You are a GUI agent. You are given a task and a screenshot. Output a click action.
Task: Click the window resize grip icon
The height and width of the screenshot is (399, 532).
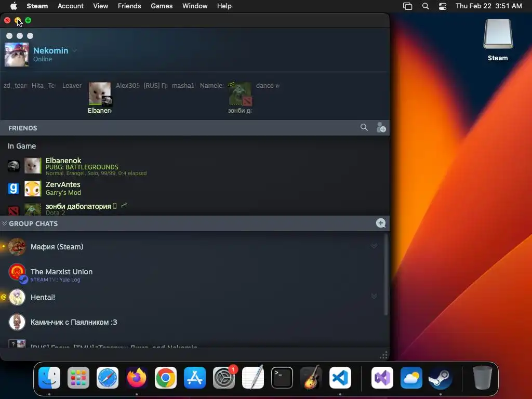point(383,355)
